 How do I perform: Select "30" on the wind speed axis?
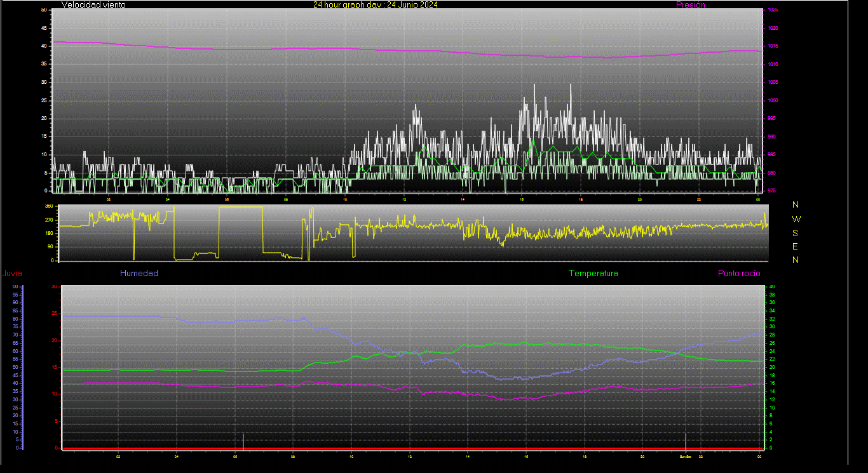pos(44,83)
